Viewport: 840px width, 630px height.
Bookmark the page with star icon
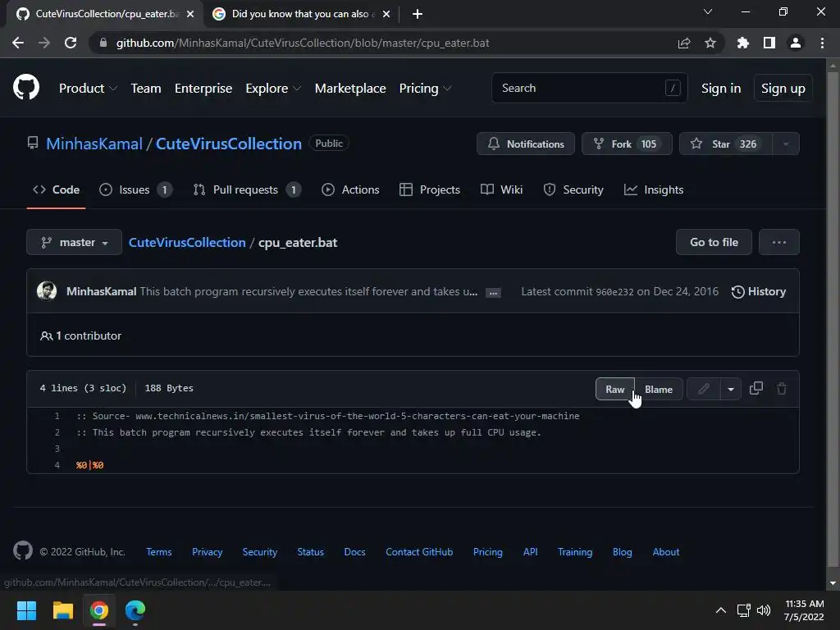coord(710,43)
